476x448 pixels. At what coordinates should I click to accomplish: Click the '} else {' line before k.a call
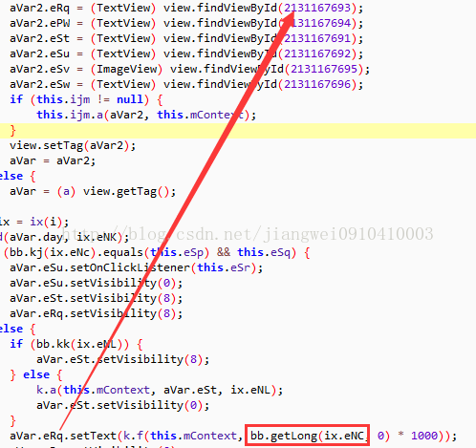36,374
